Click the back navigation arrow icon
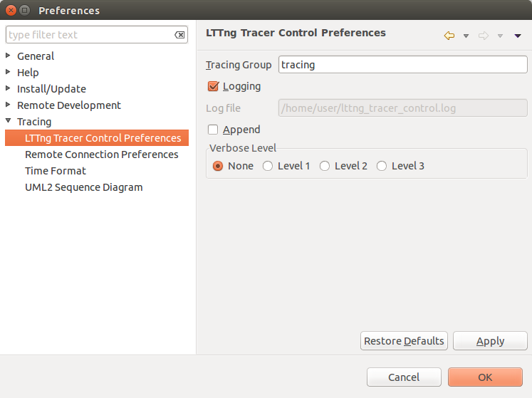The width and height of the screenshot is (532, 398). coord(449,36)
